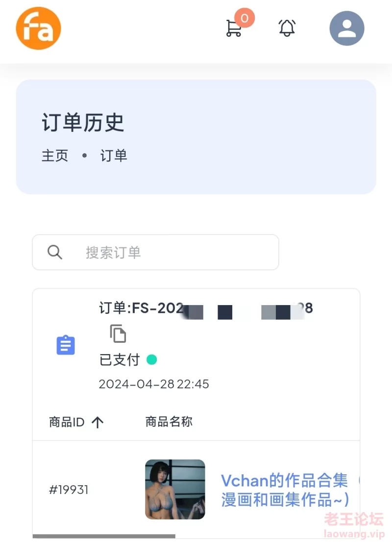Viewport: 392px width, 543px height.
Task: Click the orange fa logo
Action: (38, 28)
